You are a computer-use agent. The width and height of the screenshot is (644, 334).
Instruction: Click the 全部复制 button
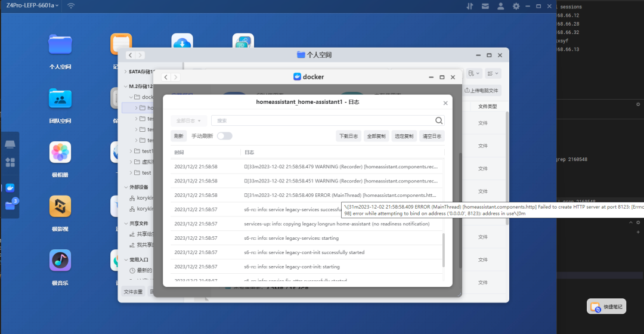(376, 136)
